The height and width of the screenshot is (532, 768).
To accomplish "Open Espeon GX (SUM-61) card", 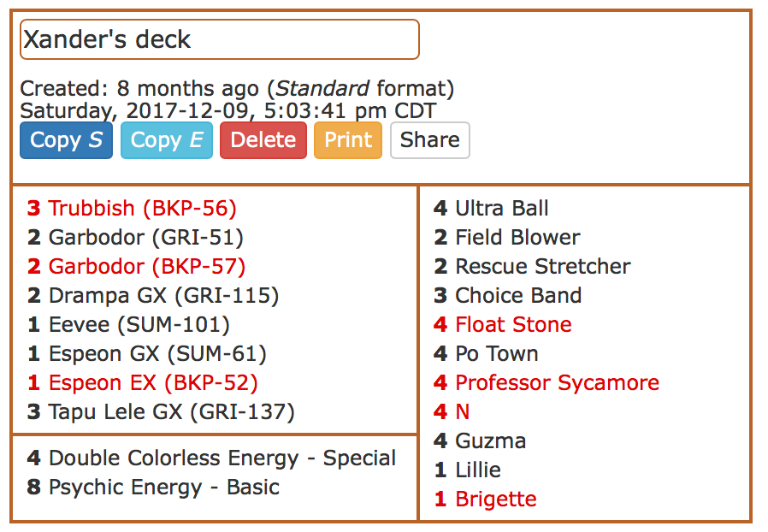I will [x=147, y=354].
